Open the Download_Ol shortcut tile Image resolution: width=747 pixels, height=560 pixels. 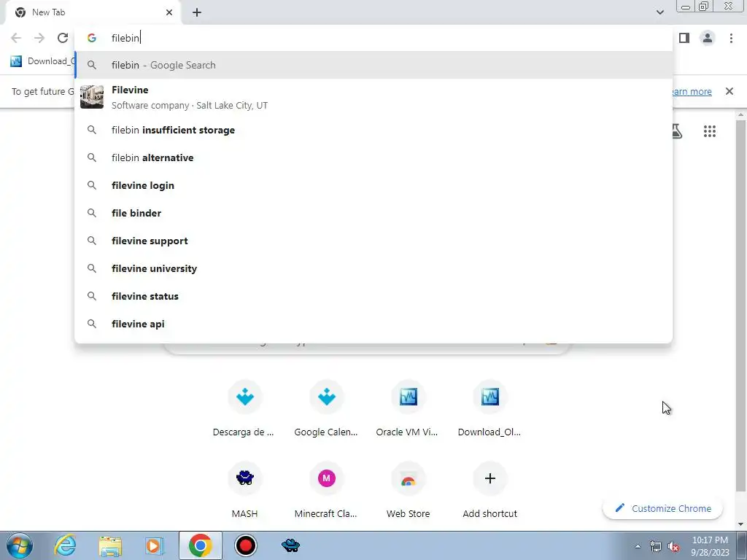tap(489, 408)
